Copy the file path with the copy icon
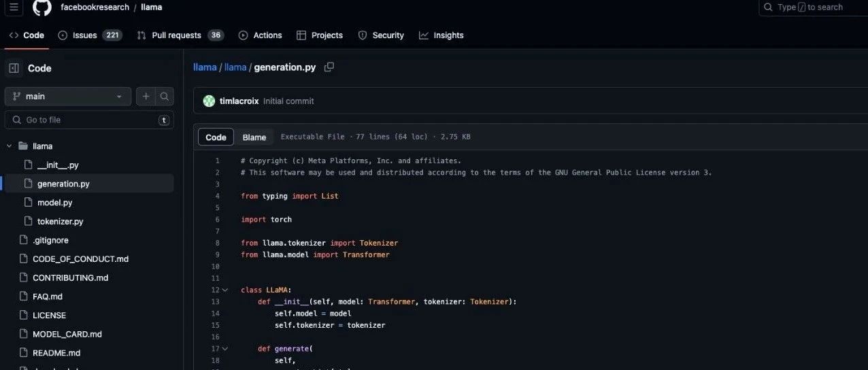Screen dimensions: 868x370 (x=329, y=67)
